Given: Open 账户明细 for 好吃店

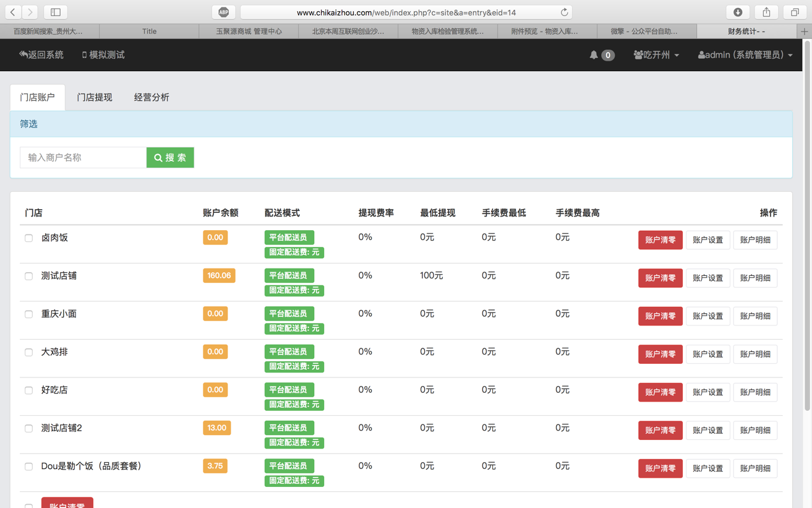Looking at the screenshot, I should [x=755, y=392].
